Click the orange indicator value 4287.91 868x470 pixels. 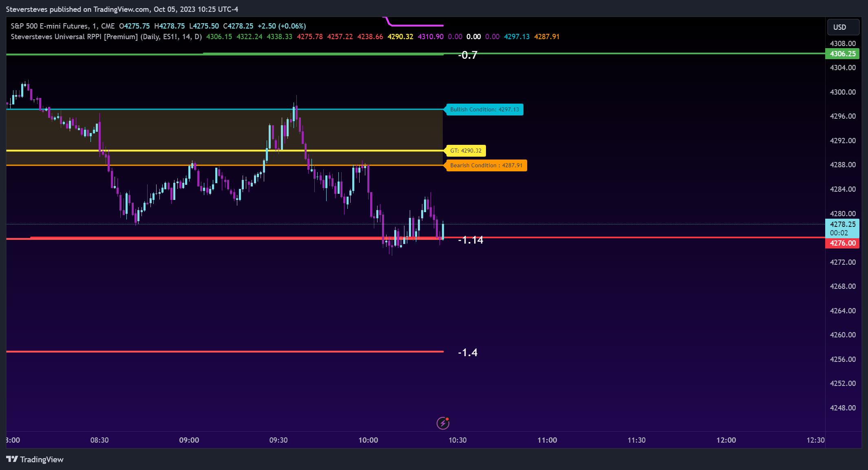[547, 37]
